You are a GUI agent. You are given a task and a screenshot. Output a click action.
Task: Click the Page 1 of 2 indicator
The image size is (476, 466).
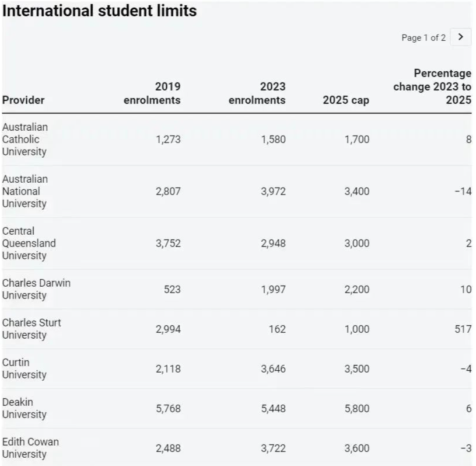coord(423,38)
